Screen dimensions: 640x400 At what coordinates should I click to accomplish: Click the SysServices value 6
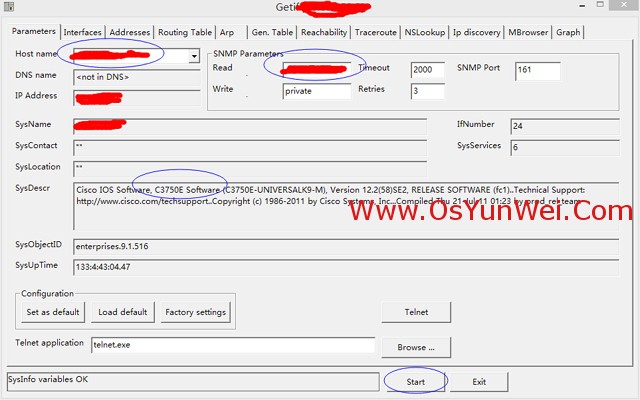pos(565,147)
